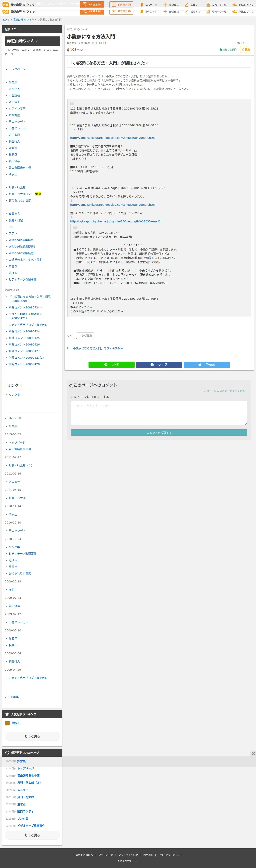Open 柄谷行人 under the 2009-05-04 date
Image resolution: width=256 pixels, height=868 pixels.
click(x=14, y=662)
